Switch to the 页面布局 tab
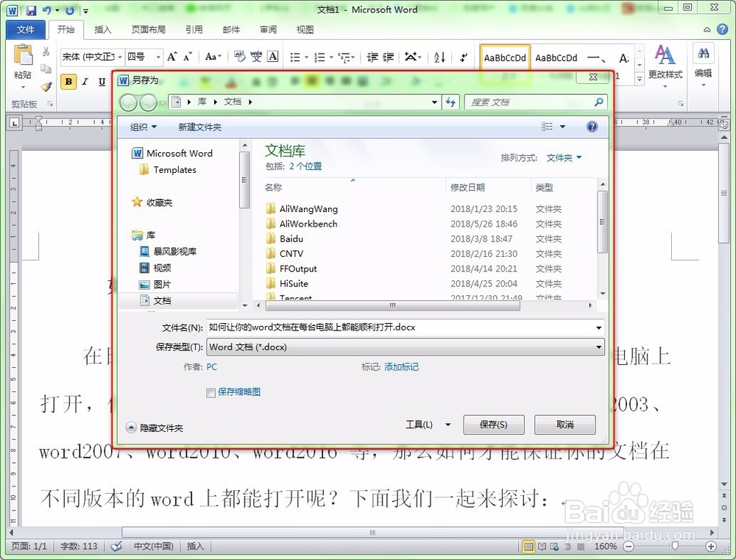Image resolution: width=736 pixels, height=560 pixels. click(149, 29)
